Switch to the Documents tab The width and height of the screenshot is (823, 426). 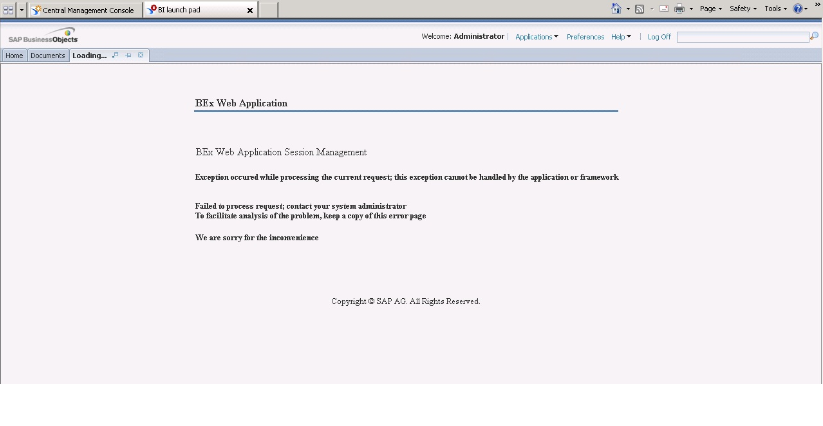tap(48, 55)
